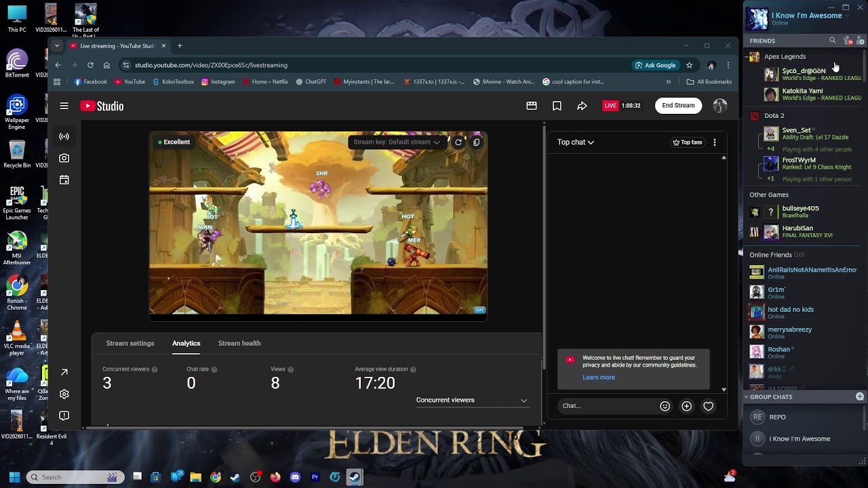This screenshot has height=488, width=868.
Task: Open the Send feedback icon in sidebar
Action: point(64,415)
